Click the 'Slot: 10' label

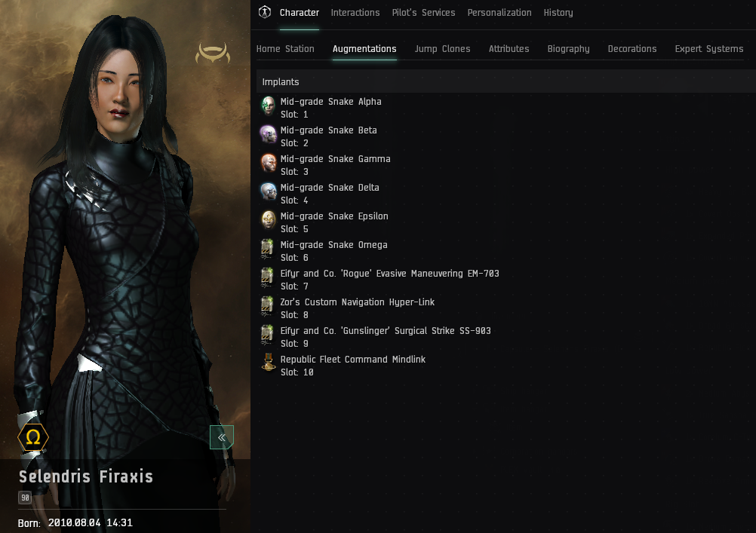point(297,372)
